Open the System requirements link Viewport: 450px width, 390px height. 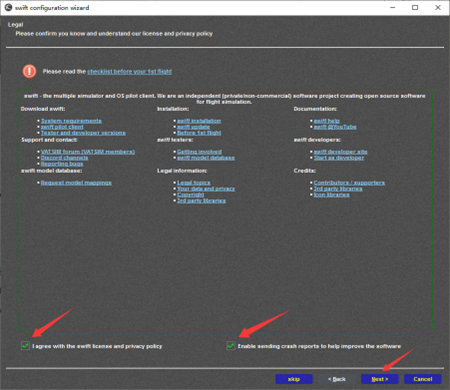point(71,121)
